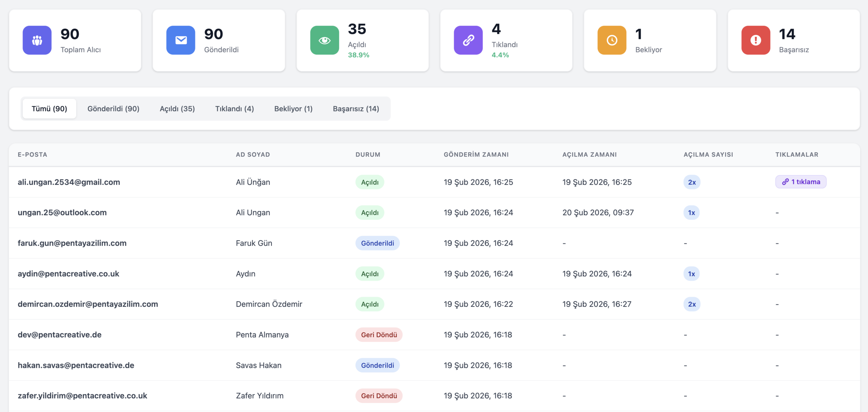Open the 1 tıklama link badge

(801, 182)
